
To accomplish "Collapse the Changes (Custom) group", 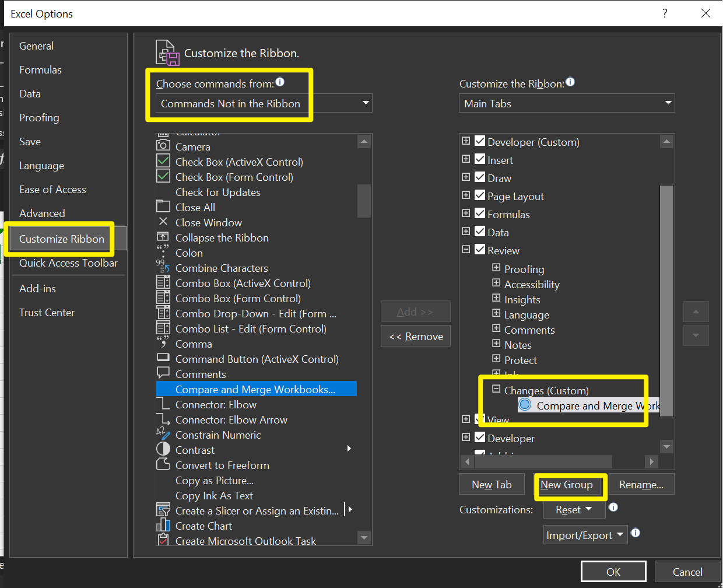I will 496,389.
